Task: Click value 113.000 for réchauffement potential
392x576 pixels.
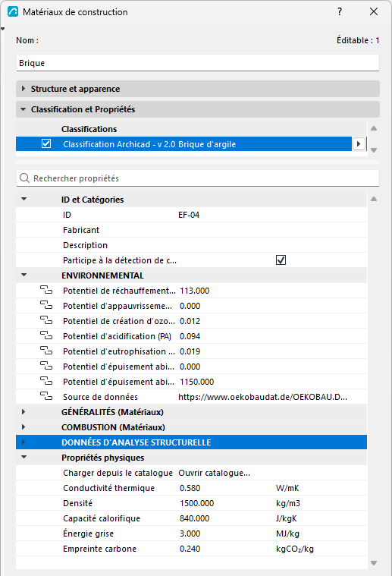Action: click(x=195, y=291)
